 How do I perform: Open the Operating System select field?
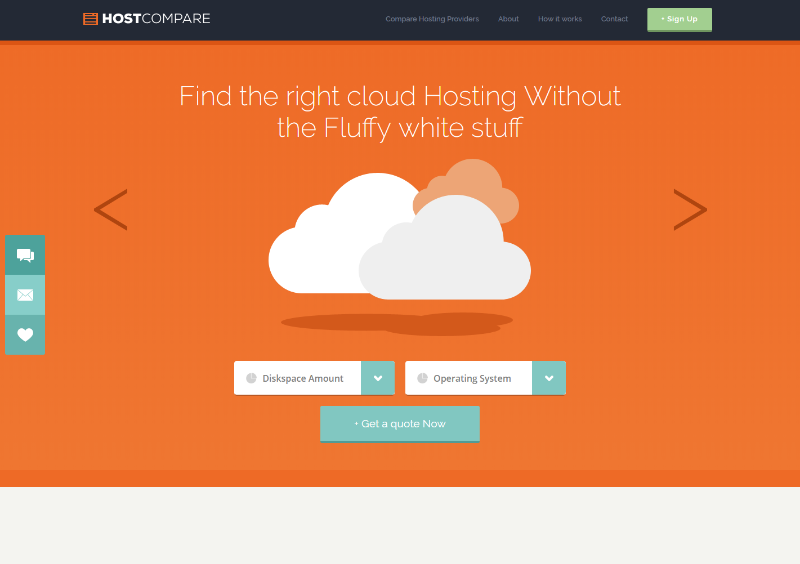tap(485, 378)
